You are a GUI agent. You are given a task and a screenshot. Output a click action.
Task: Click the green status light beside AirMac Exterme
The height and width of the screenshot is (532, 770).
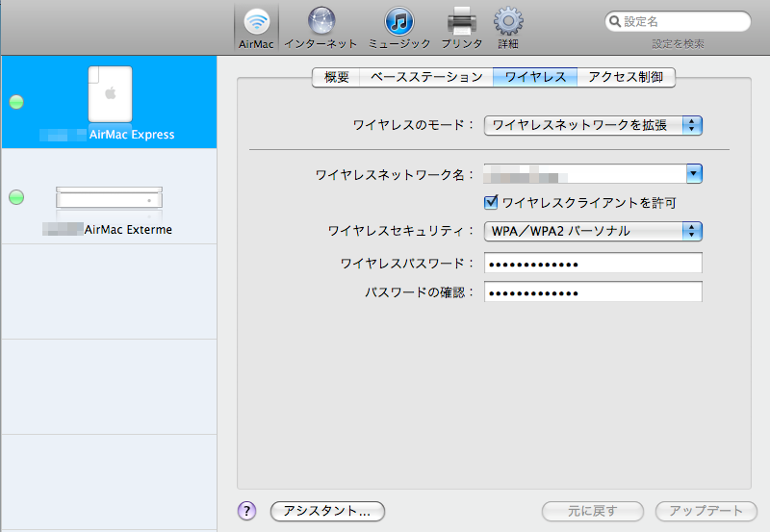(x=16, y=197)
